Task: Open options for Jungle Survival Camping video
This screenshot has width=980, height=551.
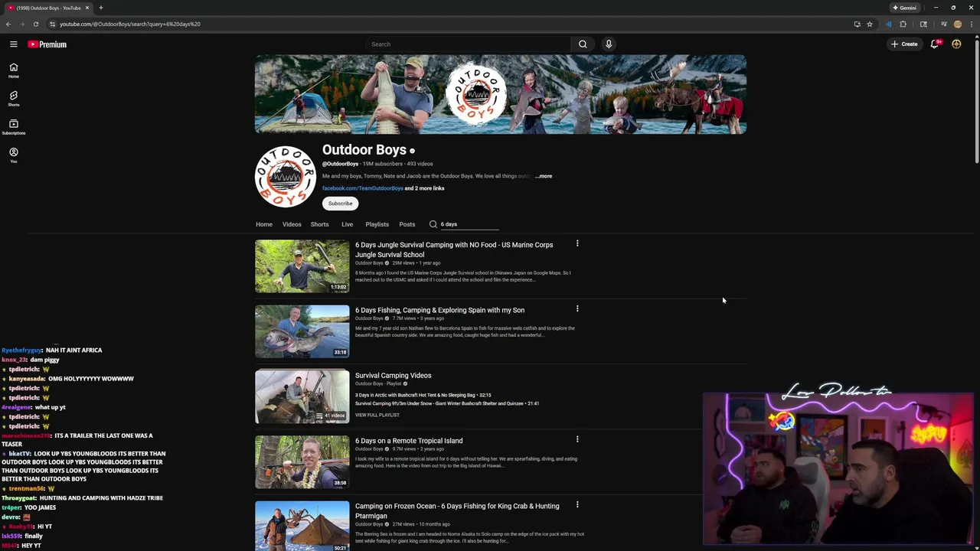Action: click(577, 243)
